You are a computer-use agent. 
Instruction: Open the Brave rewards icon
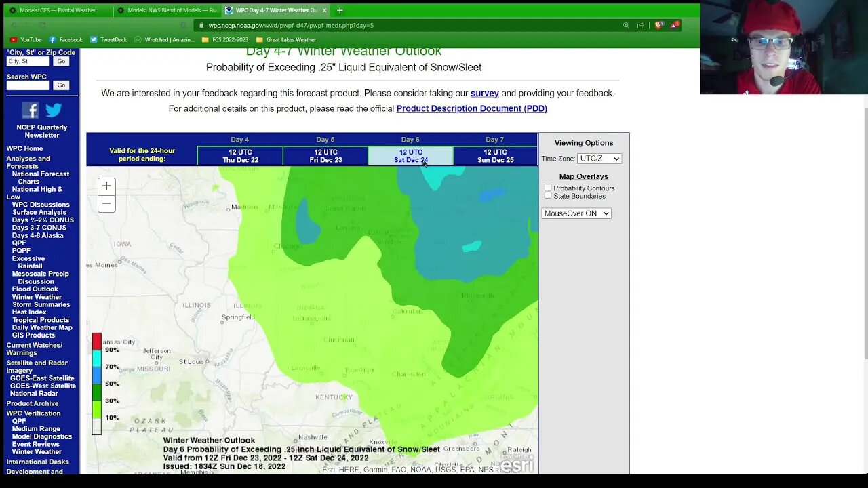pyautogui.click(x=675, y=26)
